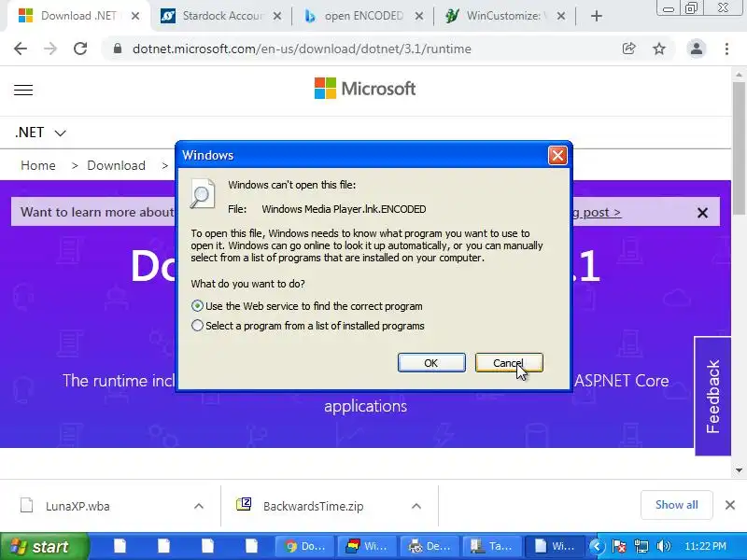
Task: Switch to the Stardock Account tab
Action: point(222,16)
